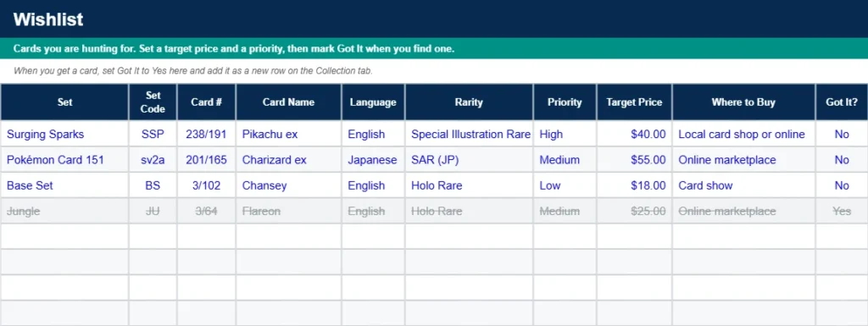Viewport: 868px width, 326px height.
Task: Click the Wishlist title
Action: [x=48, y=19]
